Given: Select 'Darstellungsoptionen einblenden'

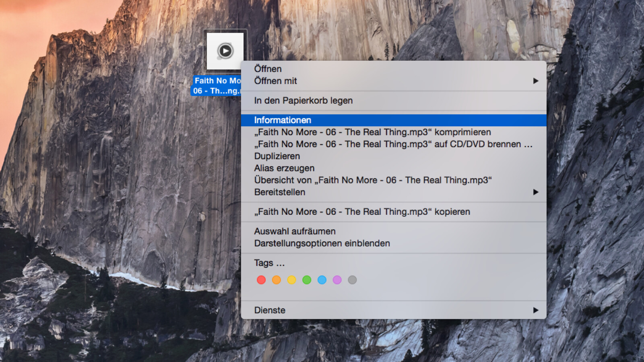Looking at the screenshot, I should [322, 243].
